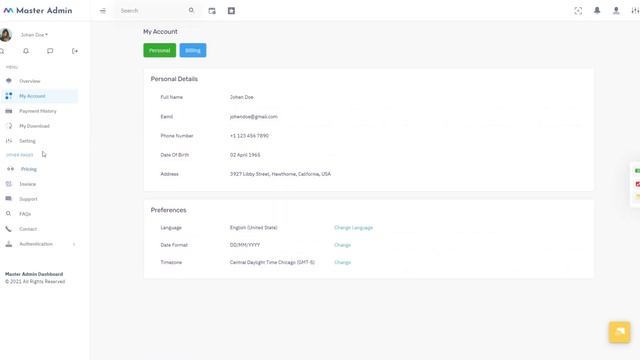The height and width of the screenshot is (360, 640).
Task: Open Pricing page in the sidebar
Action: 29,169
